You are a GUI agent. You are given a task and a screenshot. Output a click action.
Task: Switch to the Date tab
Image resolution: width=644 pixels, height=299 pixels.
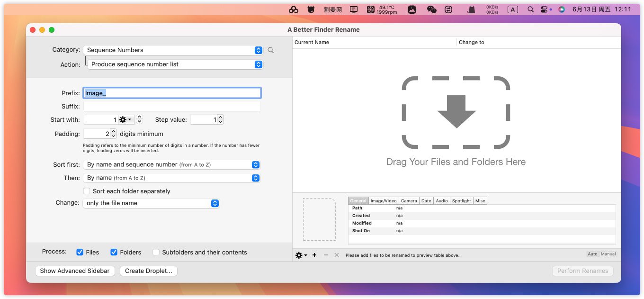[426, 201]
